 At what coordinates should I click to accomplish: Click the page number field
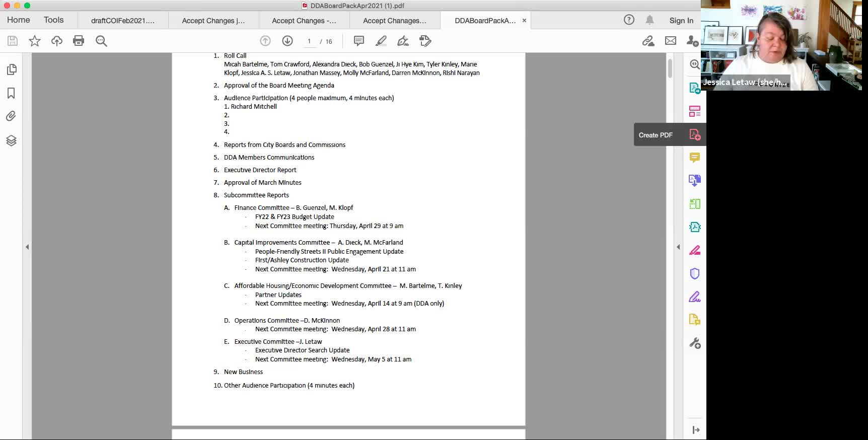(309, 41)
